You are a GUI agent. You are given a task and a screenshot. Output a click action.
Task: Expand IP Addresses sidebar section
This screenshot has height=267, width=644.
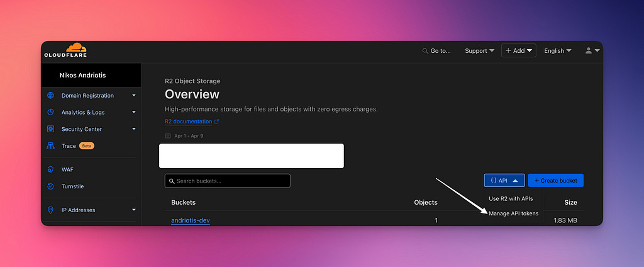pos(134,210)
